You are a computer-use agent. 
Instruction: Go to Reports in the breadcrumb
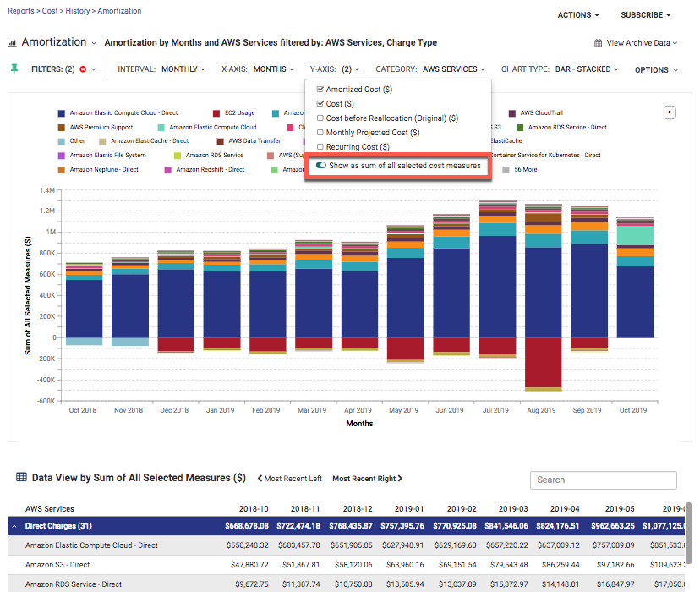pyautogui.click(x=20, y=11)
